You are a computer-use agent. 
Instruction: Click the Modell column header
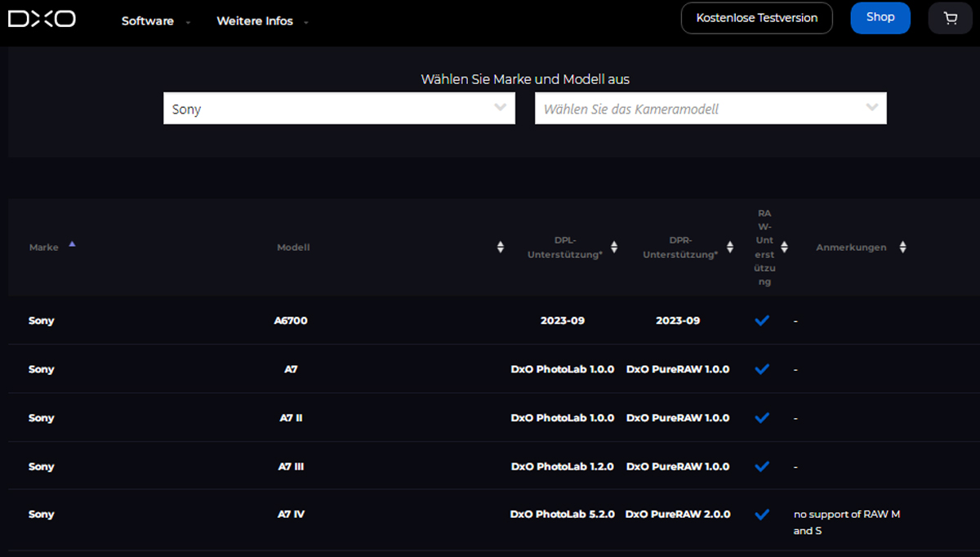293,247
